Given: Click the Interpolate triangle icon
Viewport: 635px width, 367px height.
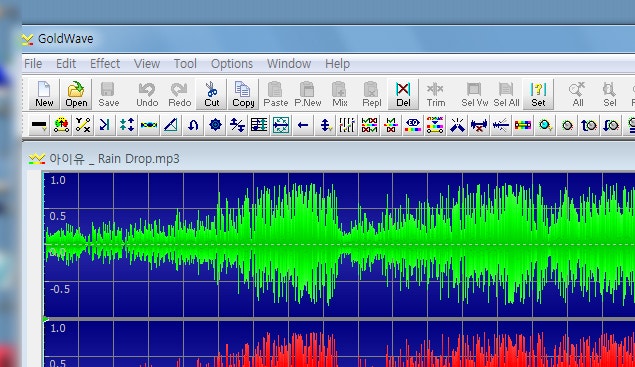Looking at the screenshot, I should click(x=171, y=125).
